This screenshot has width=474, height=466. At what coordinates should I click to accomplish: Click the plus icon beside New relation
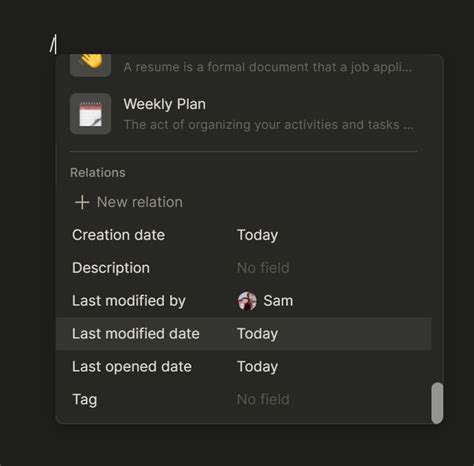(x=82, y=202)
